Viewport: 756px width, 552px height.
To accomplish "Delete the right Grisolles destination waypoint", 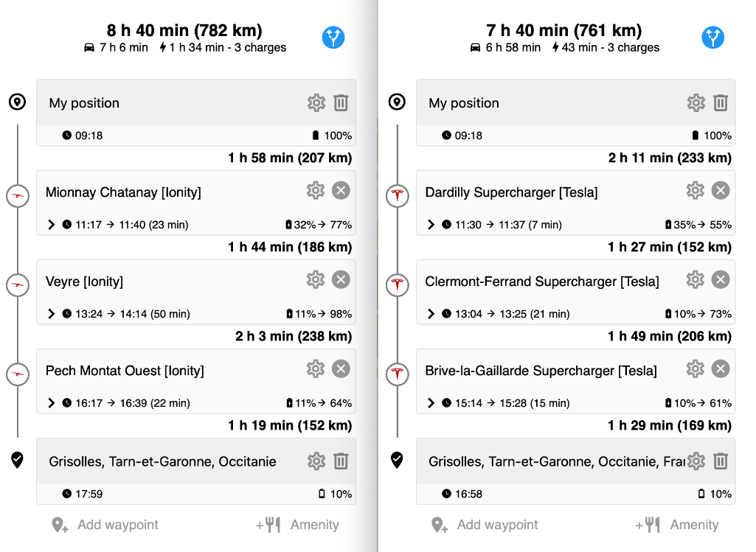I will (x=721, y=461).
